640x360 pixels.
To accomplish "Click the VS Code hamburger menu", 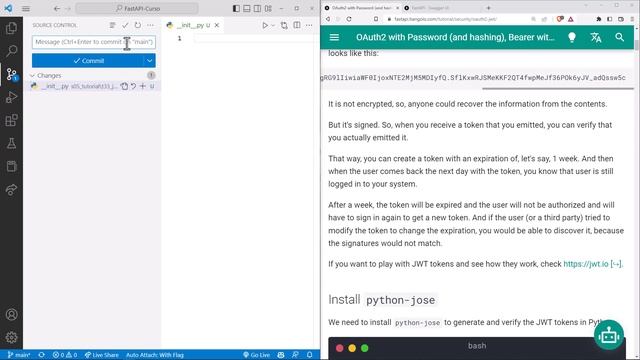I will (x=26, y=8).
